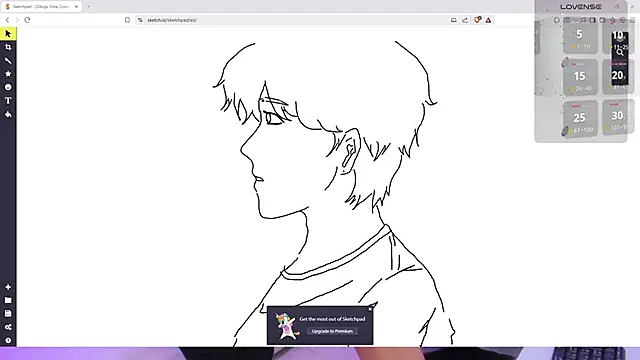Image resolution: width=640 pixels, height=360 pixels.
Task: Open a new browser tab
Action: click(x=89, y=7)
